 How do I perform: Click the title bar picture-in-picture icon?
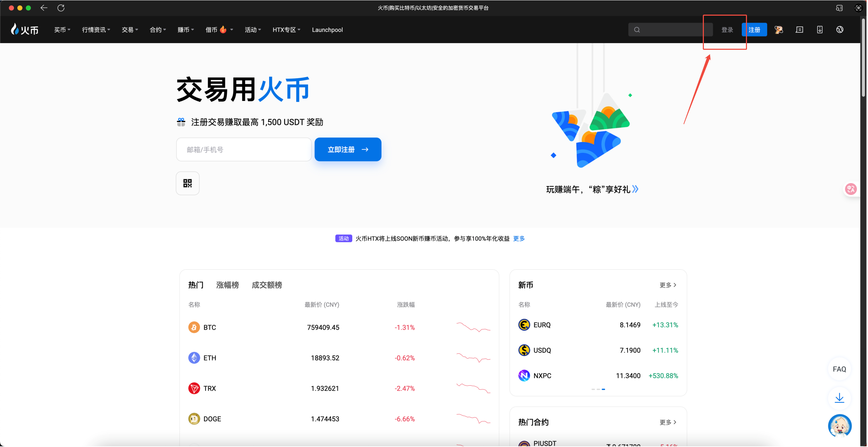coord(839,8)
